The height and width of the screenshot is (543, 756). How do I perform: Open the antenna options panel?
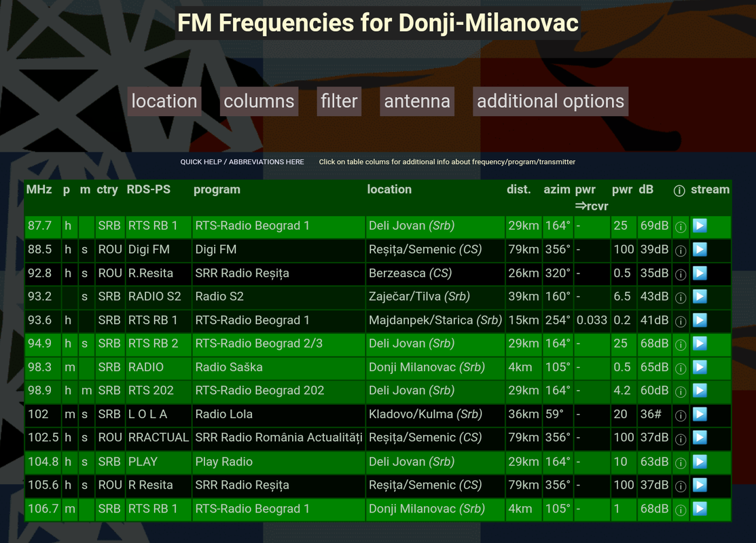coord(417,101)
